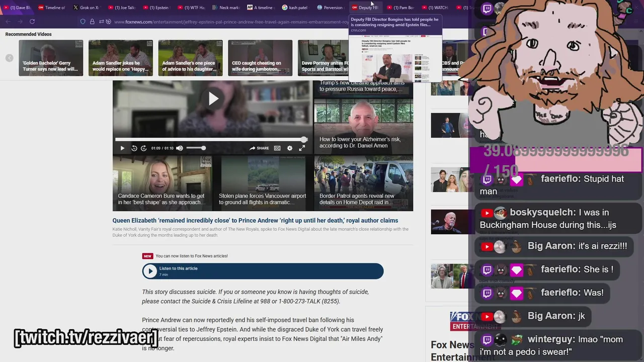
Task: Click Big Aaron's 'it's ai rezzi!!!' message
Action: (553, 246)
